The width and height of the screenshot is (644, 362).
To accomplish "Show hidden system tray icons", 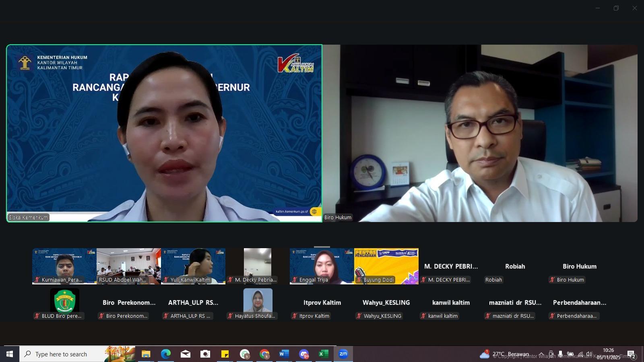I will pyautogui.click(x=541, y=354).
